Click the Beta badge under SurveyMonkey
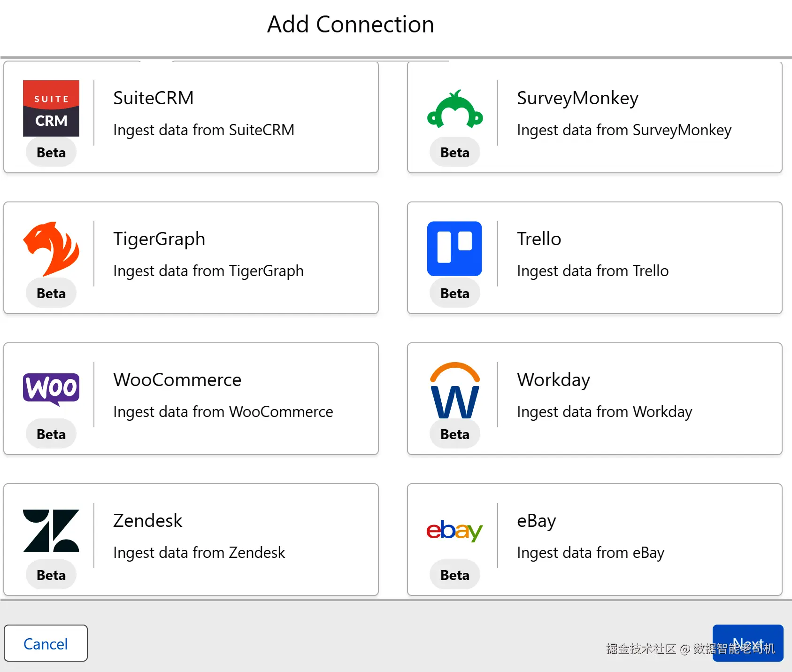The image size is (792, 672). [x=455, y=152]
